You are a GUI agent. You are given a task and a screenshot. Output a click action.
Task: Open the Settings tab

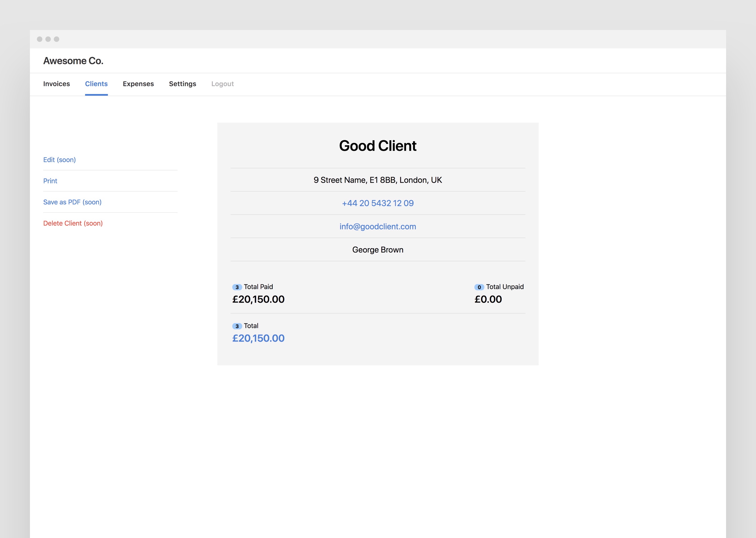click(183, 84)
